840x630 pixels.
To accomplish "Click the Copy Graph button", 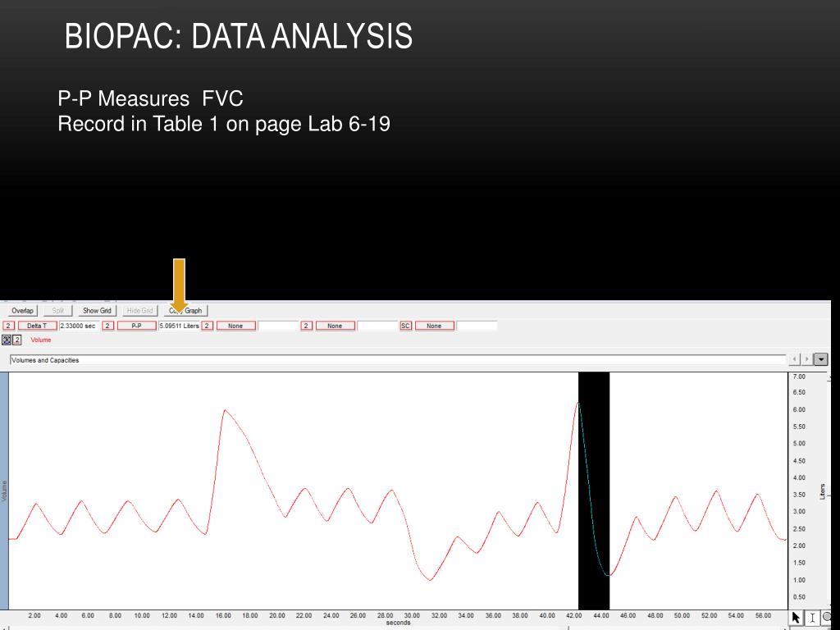I will 186,311.
